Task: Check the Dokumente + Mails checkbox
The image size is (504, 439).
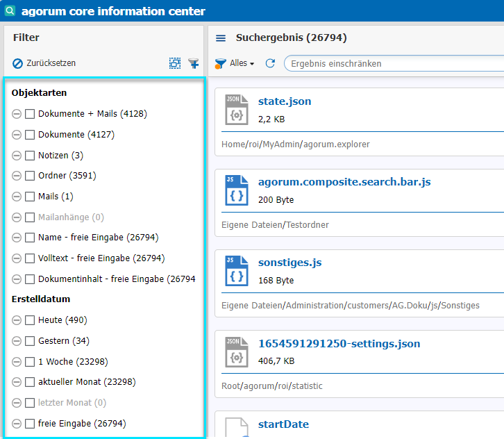Action: coord(30,114)
